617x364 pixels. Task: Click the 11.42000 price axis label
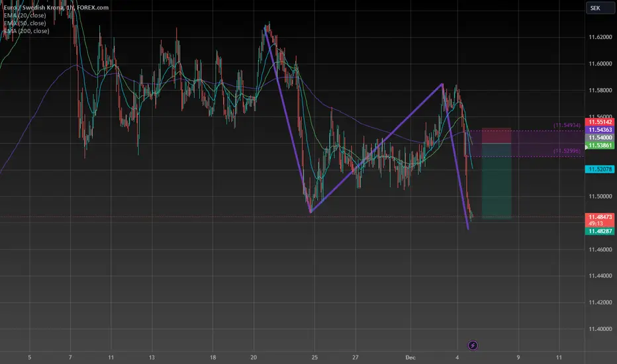click(x=600, y=302)
